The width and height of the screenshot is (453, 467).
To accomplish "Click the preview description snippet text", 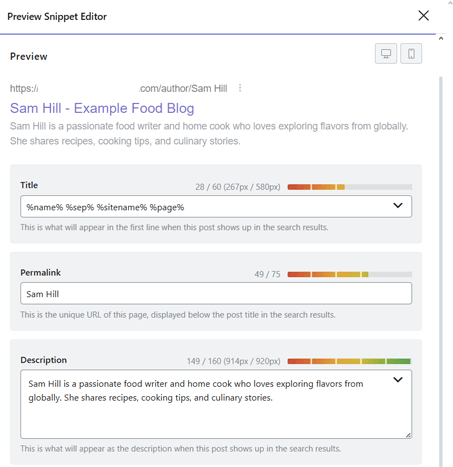I will point(209,134).
